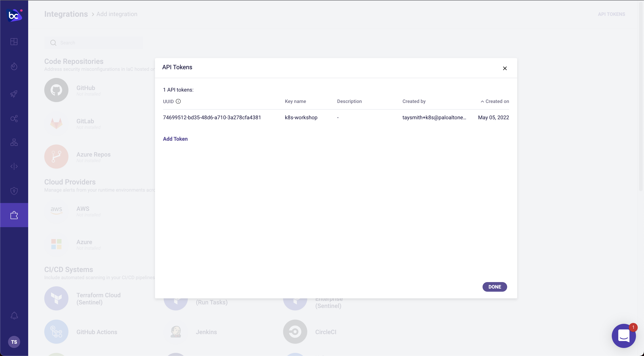The image size is (644, 356).
Task: Open API TOKENS link in header
Action: coord(612,14)
